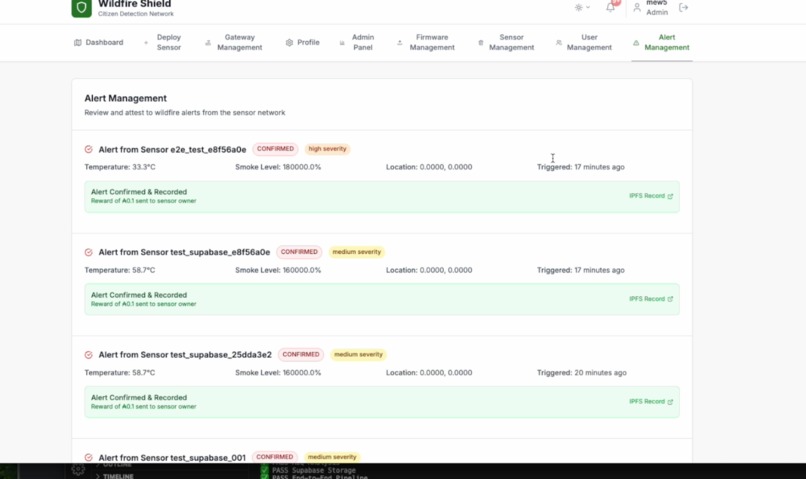Click title 'Alert from Sensor test_supabase_25dda3e2'
The width and height of the screenshot is (806, 479).
[185, 355]
